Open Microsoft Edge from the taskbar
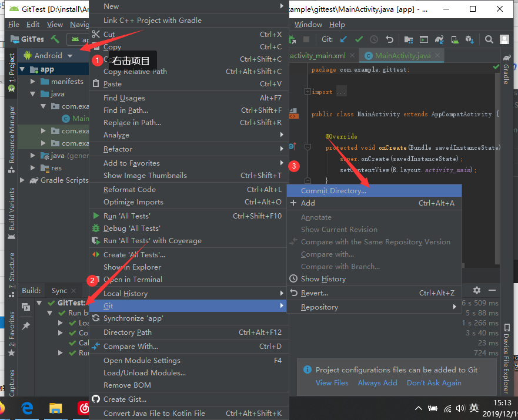The image size is (518, 420). pos(28,408)
